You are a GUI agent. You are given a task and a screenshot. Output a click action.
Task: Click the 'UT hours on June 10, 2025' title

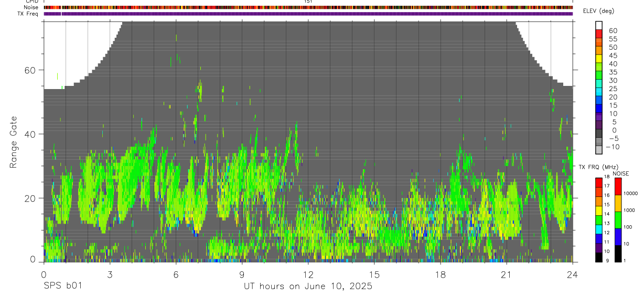tap(308, 287)
